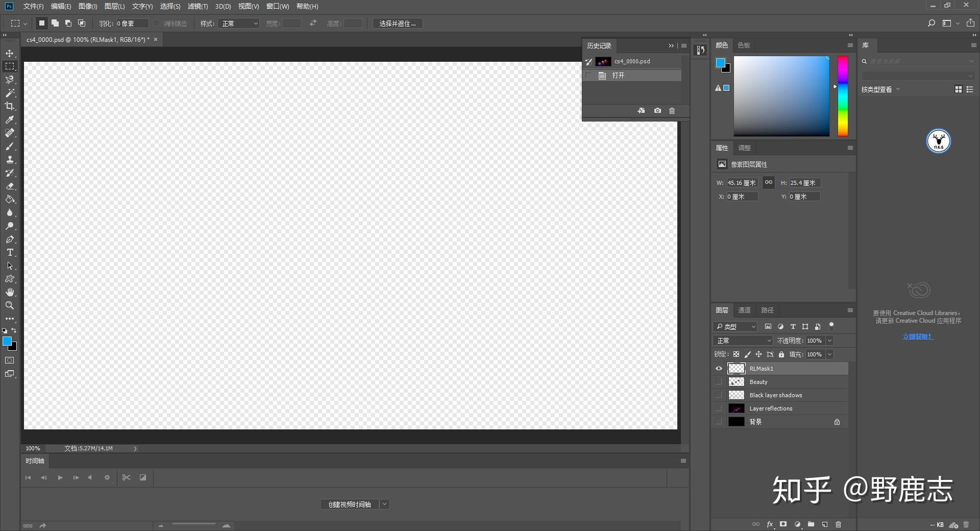This screenshot has width=980, height=531.
Task: Click the 立即获取 link in Libraries
Action: point(918,336)
